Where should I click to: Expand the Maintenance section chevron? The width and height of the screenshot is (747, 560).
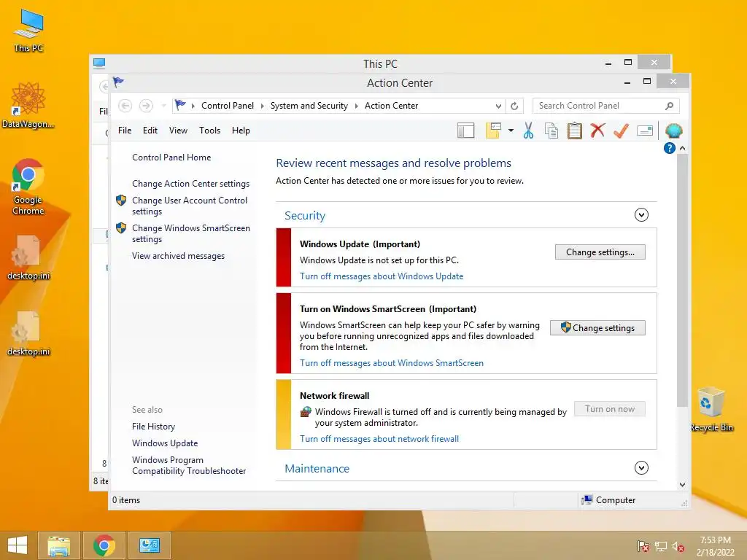[641, 467]
